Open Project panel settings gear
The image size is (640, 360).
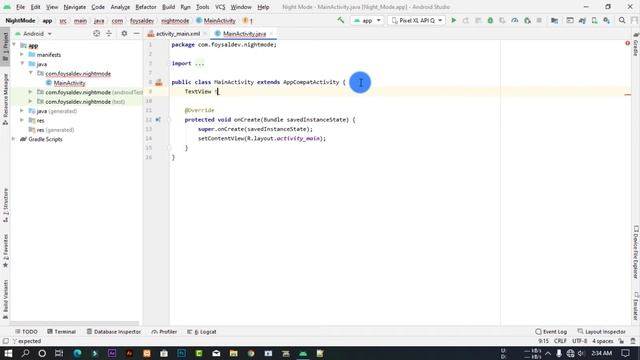point(124,33)
